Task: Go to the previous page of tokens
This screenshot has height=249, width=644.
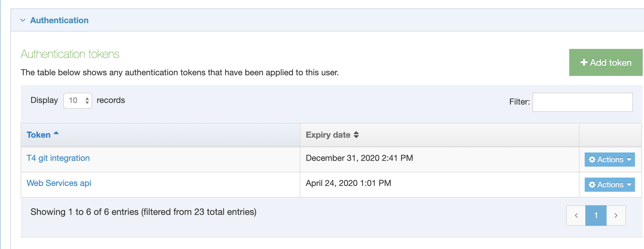Action: click(x=576, y=216)
